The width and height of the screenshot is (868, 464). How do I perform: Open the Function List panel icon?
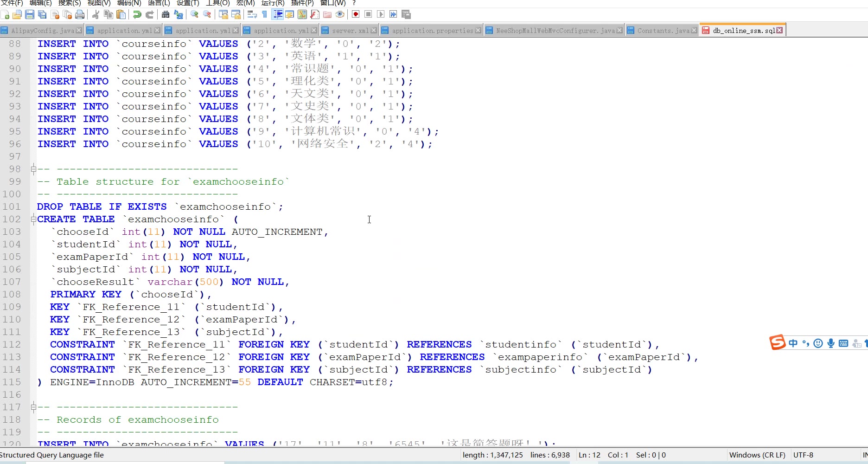tap(315, 14)
